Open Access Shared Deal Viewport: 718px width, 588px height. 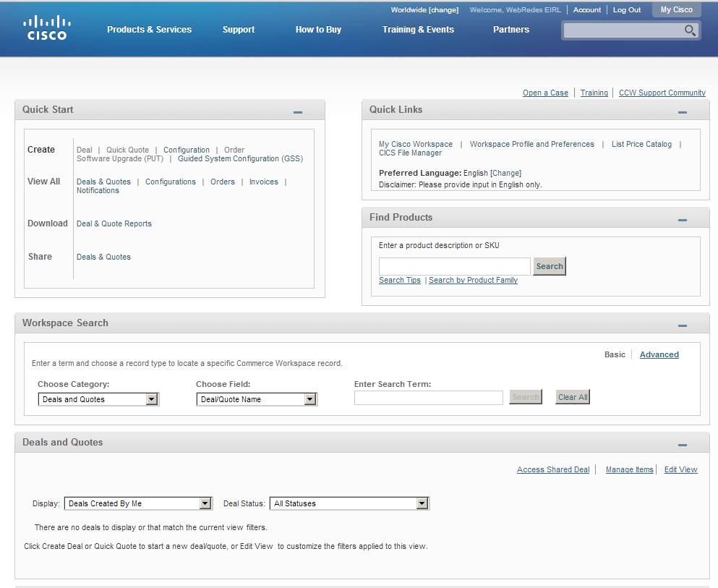(x=553, y=469)
